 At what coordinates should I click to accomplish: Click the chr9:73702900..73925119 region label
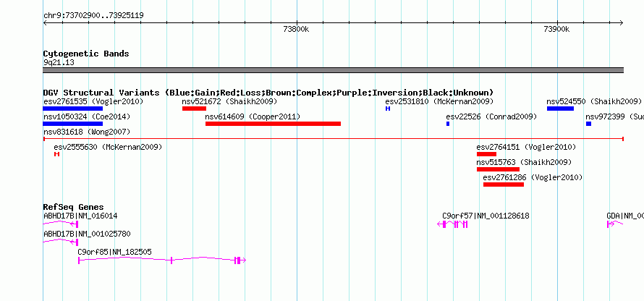[x=93, y=16]
